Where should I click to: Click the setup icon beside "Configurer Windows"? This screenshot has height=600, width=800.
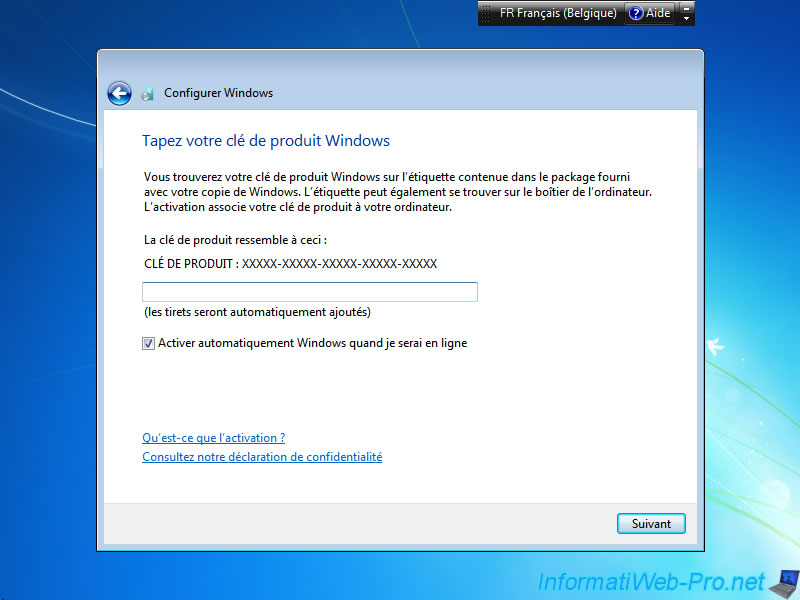tap(148, 93)
